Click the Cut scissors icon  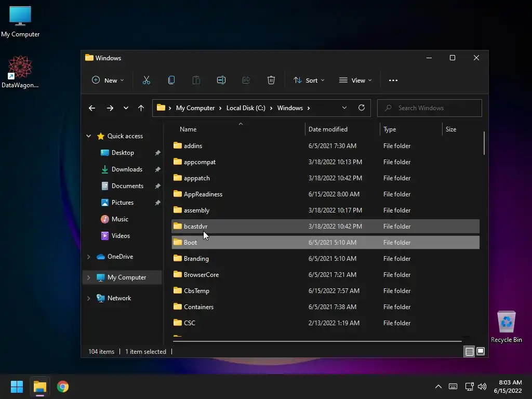[x=146, y=81]
